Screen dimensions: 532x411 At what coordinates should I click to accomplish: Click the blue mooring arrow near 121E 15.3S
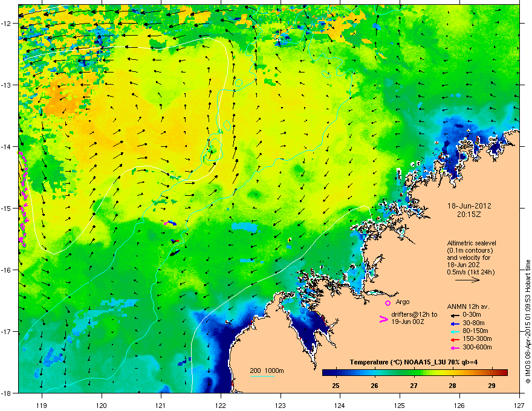point(172,223)
